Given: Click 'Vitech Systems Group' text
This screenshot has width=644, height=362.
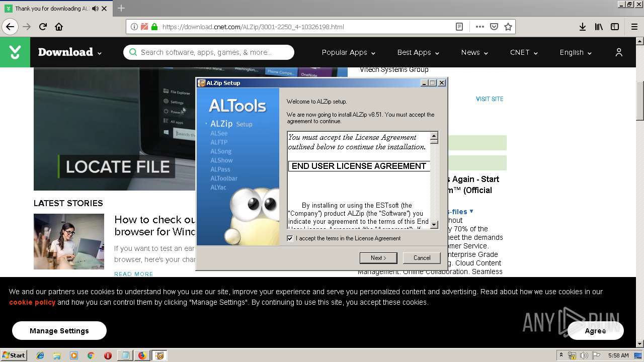Looking at the screenshot, I should (x=394, y=69).
